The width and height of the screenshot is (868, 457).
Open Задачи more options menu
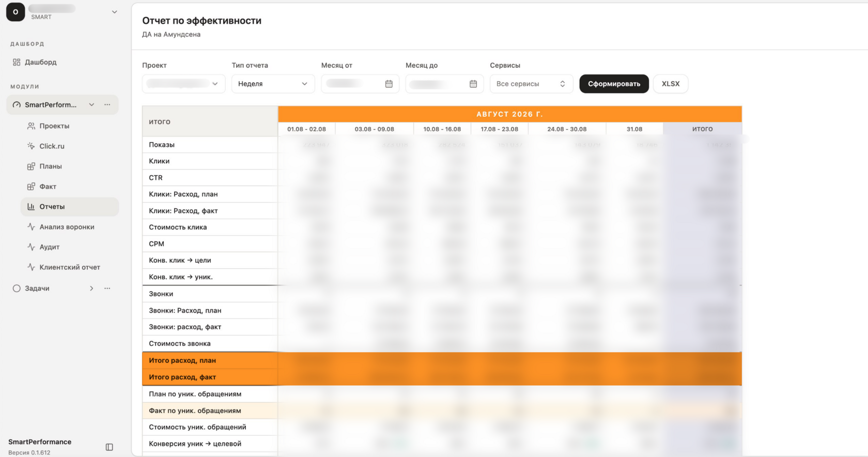coord(107,288)
